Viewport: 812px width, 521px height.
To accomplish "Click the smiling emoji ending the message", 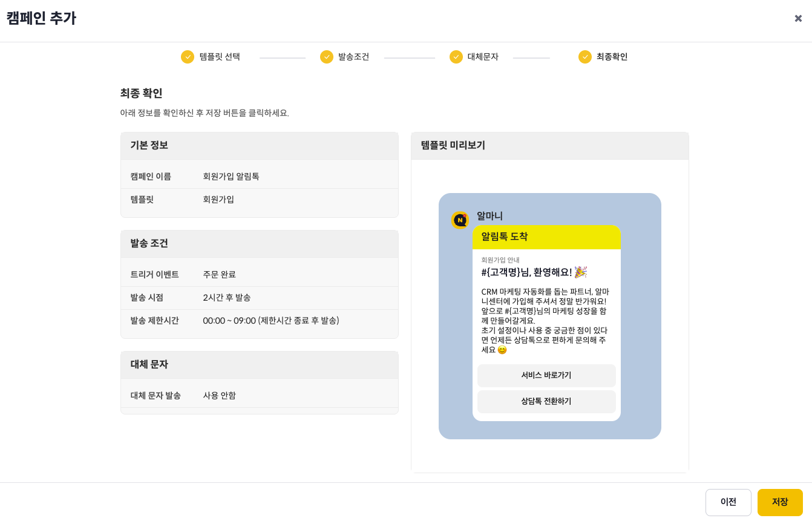I will click(x=502, y=350).
